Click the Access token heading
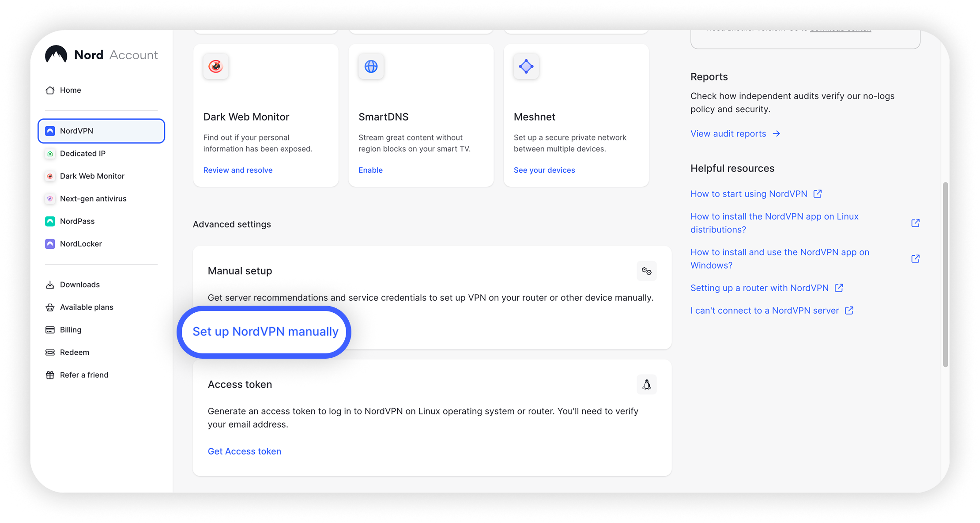Screen dimensions: 980x523 click(240, 384)
